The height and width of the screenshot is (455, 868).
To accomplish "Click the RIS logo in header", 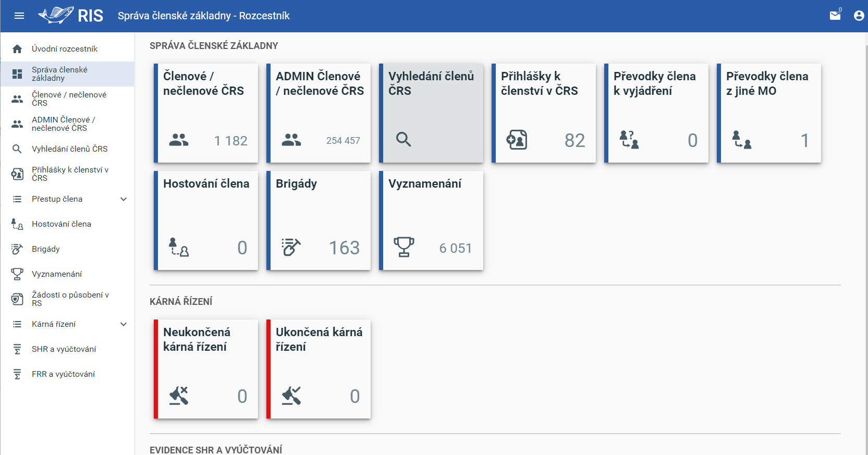I will pos(71,16).
